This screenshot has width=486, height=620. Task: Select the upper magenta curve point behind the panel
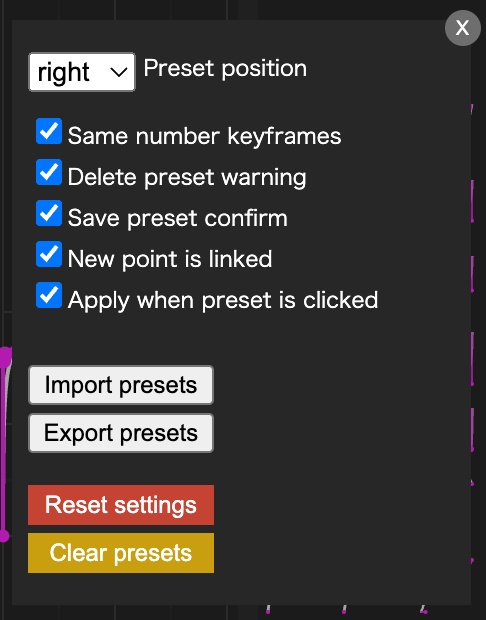tap(5, 357)
